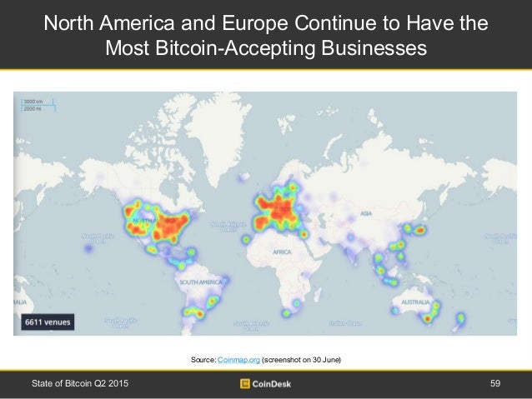532x399 pixels.
Task: Click the map distance scale bar
Action: coord(38,105)
